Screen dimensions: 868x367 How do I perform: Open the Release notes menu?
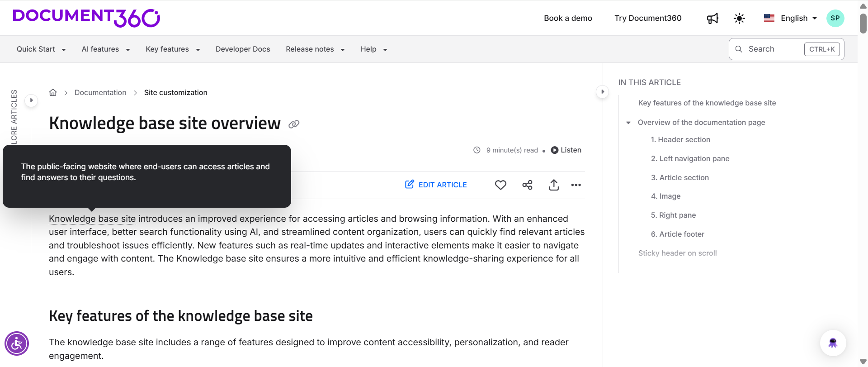pos(315,49)
